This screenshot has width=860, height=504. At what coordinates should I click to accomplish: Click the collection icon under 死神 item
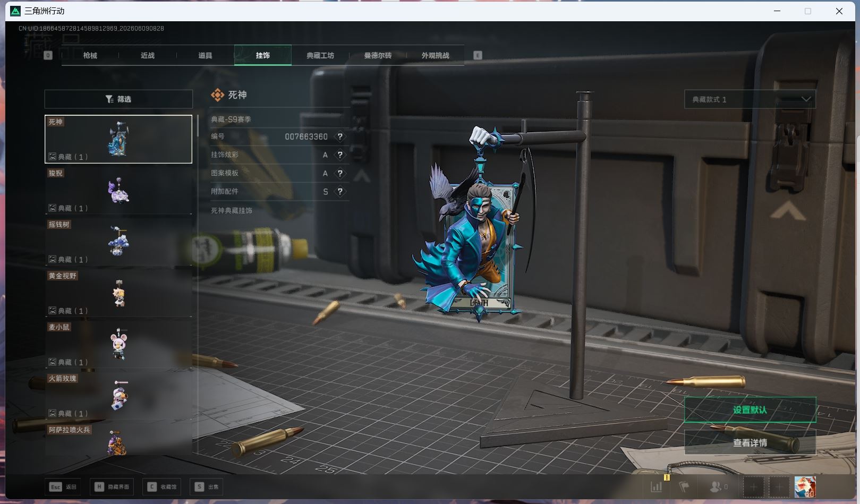[53, 157]
